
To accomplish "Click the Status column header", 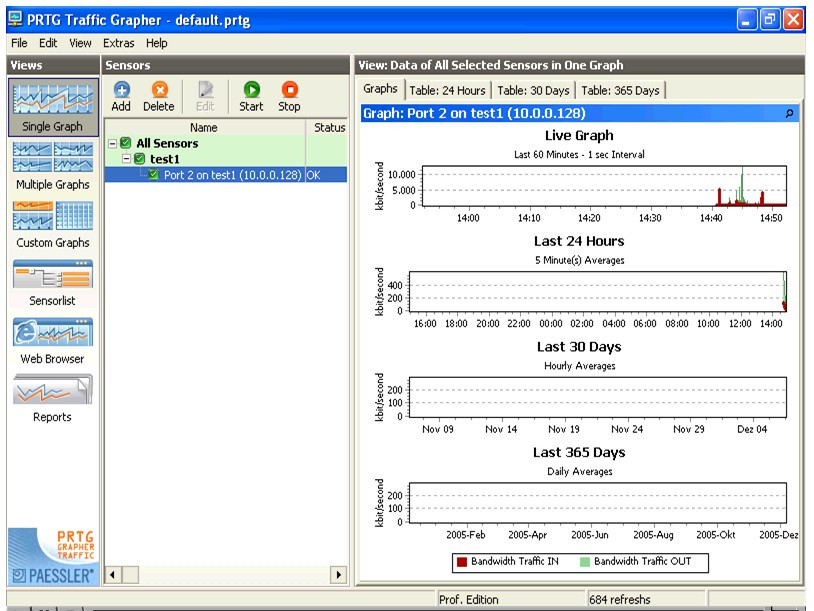I will [x=327, y=127].
